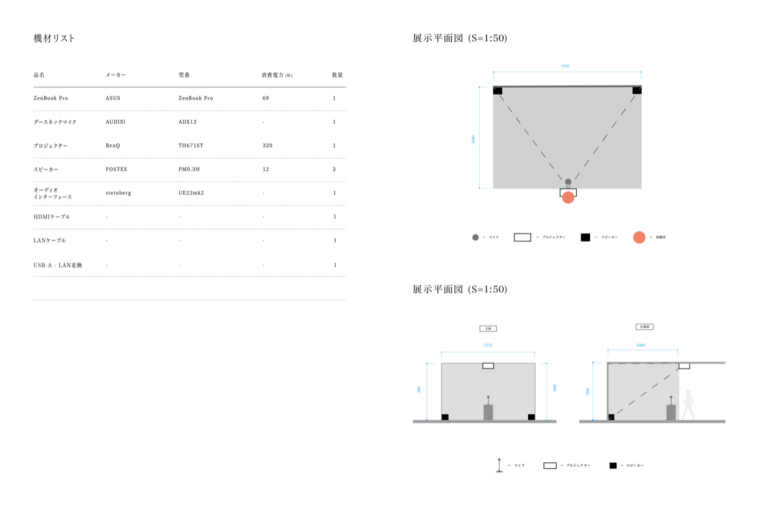Click the 5333 dimension label above the floor plan
The height and width of the screenshot is (532, 759).
(565, 66)
